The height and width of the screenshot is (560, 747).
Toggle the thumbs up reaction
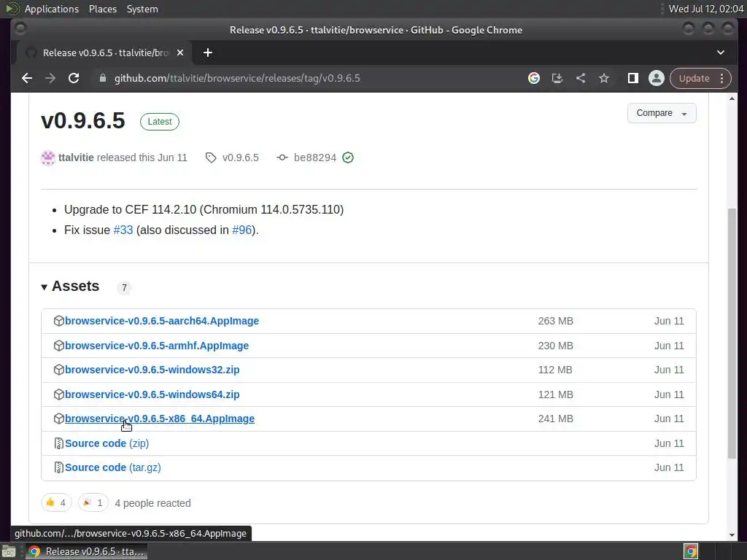tap(56, 503)
